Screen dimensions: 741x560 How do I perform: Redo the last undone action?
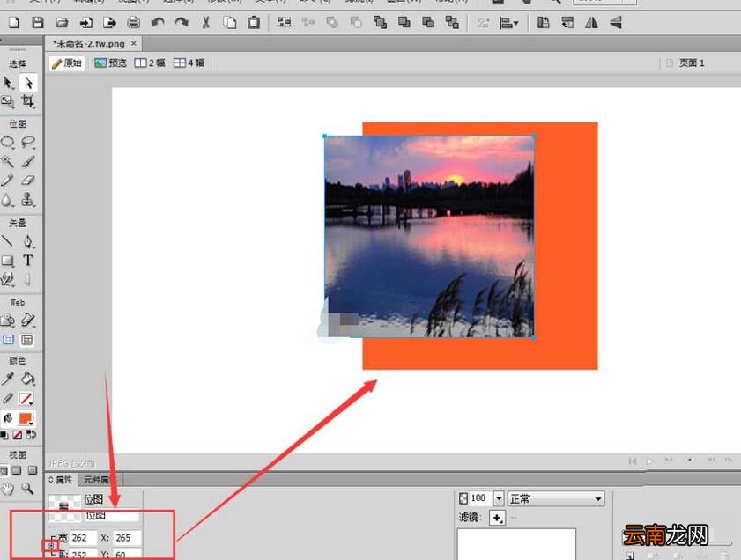pyautogui.click(x=182, y=23)
